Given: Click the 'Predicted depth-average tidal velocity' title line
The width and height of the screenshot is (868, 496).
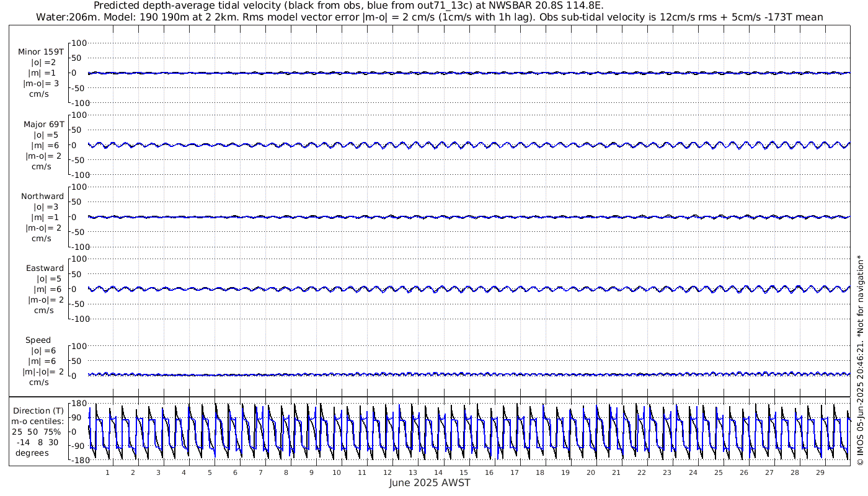Looking at the screenshot, I should click(348, 6).
